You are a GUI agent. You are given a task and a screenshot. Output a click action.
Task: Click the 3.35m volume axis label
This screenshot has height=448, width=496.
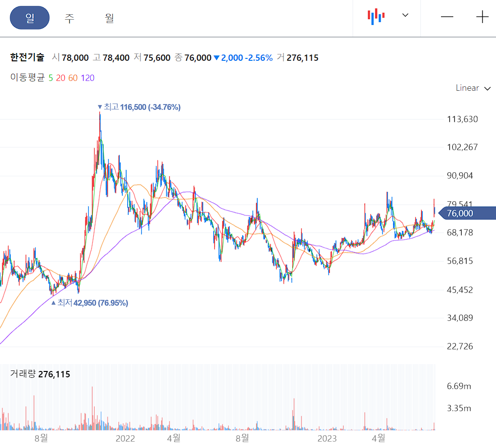[459, 408]
